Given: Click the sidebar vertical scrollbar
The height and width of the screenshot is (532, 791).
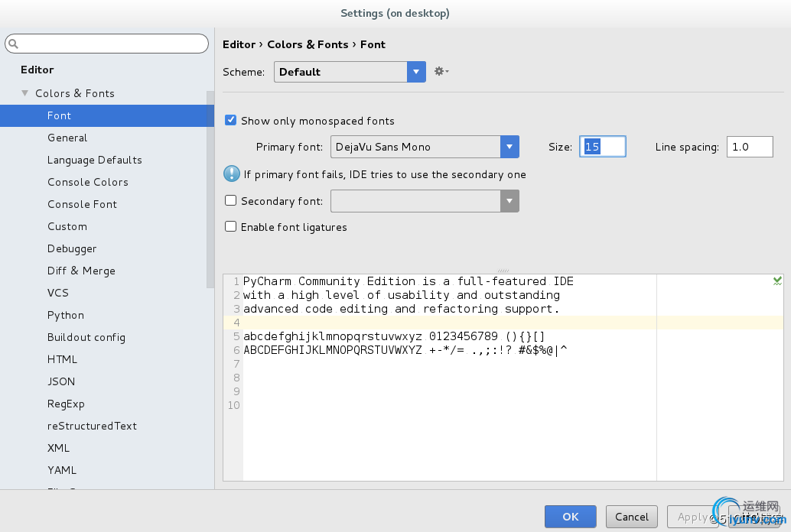Looking at the screenshot, I should pos(210,190).
